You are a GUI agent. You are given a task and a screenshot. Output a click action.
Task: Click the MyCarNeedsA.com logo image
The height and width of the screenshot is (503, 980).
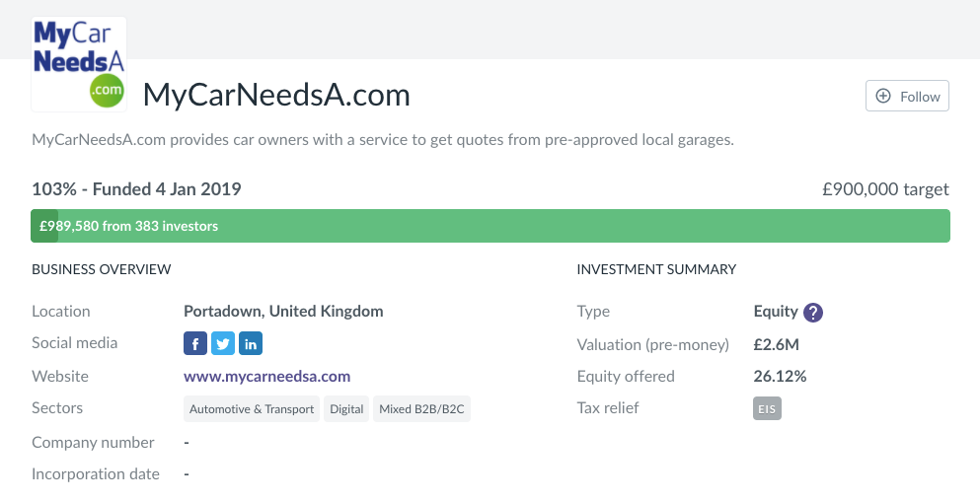click(79, 63)
